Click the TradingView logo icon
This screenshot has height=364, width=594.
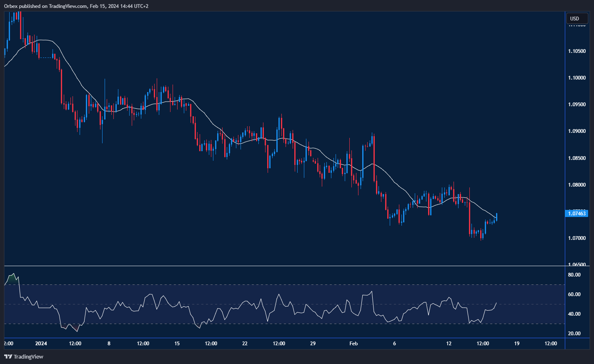point(7,357)
